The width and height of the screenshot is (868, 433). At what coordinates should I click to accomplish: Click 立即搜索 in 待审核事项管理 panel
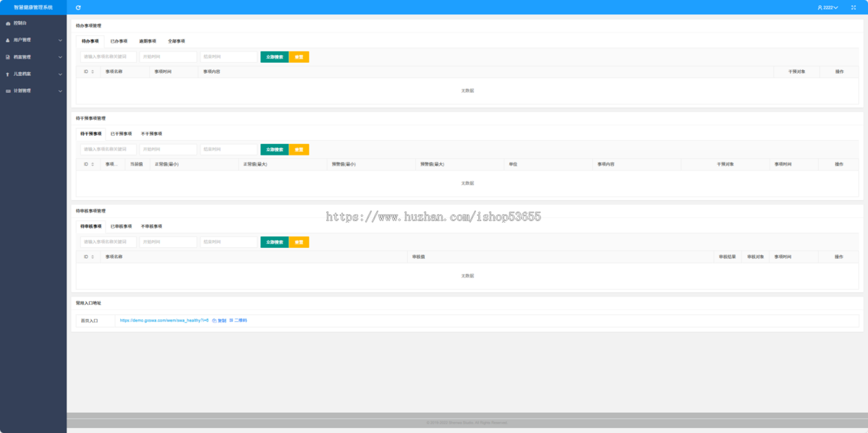click(x=275, y=242)
